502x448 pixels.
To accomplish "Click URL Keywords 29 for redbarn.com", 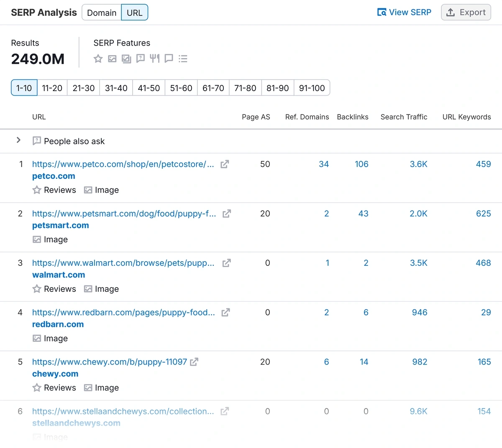I will [x=486, y=312].
